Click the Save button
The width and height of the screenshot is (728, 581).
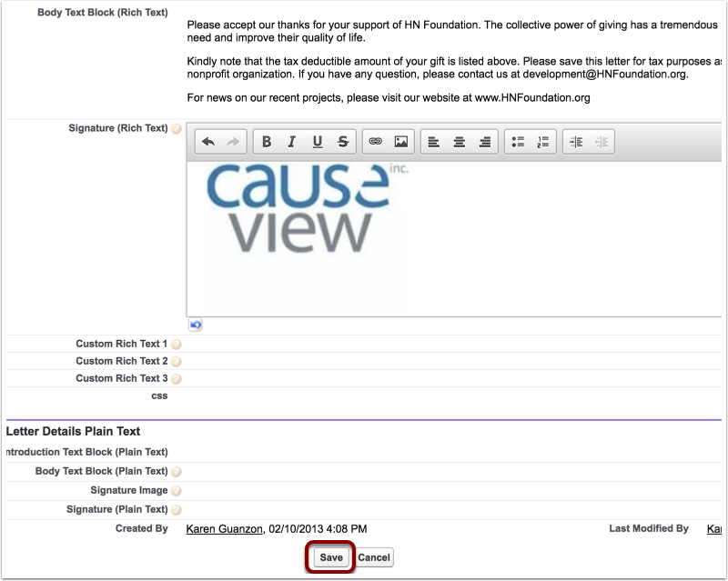tap(331, 557)
